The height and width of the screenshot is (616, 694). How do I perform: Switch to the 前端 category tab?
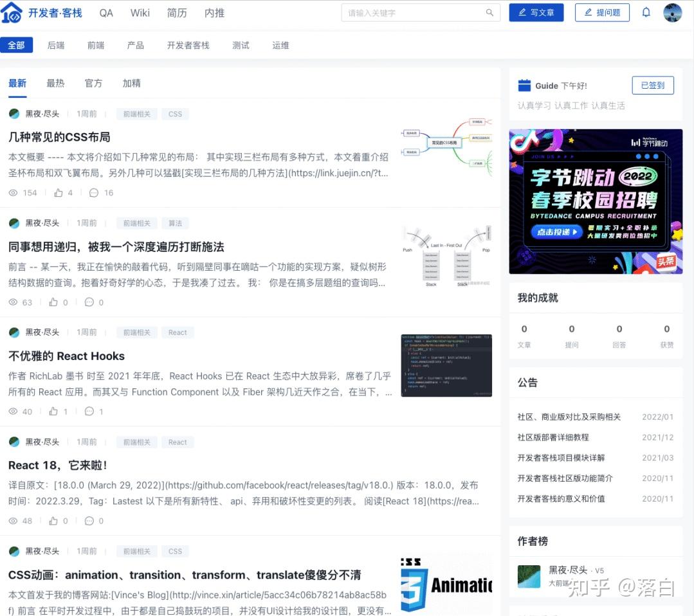[x=95, y=45]
